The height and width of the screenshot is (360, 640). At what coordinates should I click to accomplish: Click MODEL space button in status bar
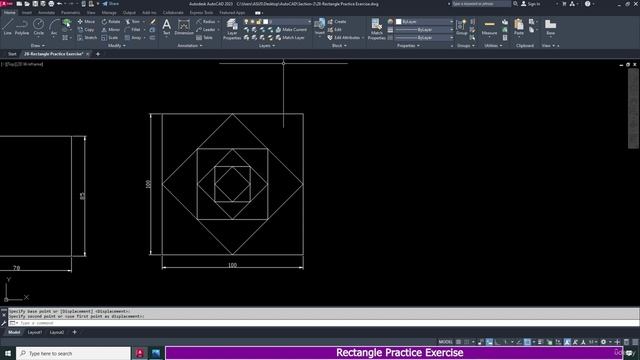(x=445, y=342)
